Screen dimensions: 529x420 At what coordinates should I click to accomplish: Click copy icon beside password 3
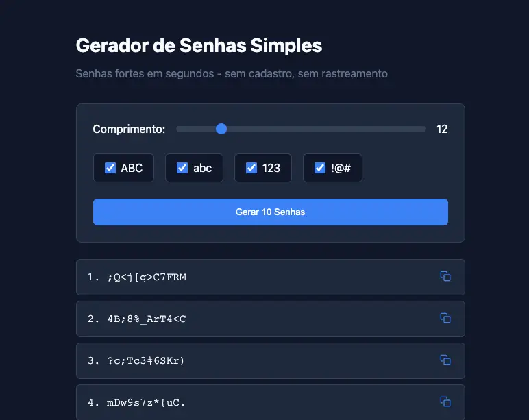pos(445,360)
